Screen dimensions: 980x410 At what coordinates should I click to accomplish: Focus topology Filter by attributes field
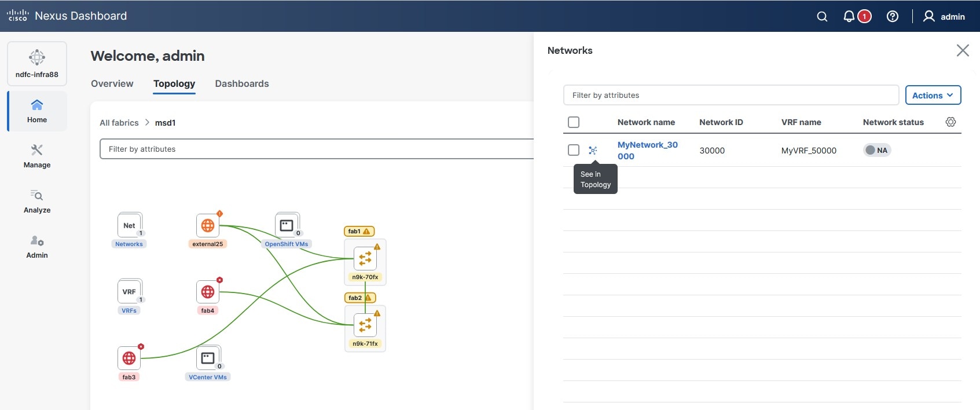317,149
